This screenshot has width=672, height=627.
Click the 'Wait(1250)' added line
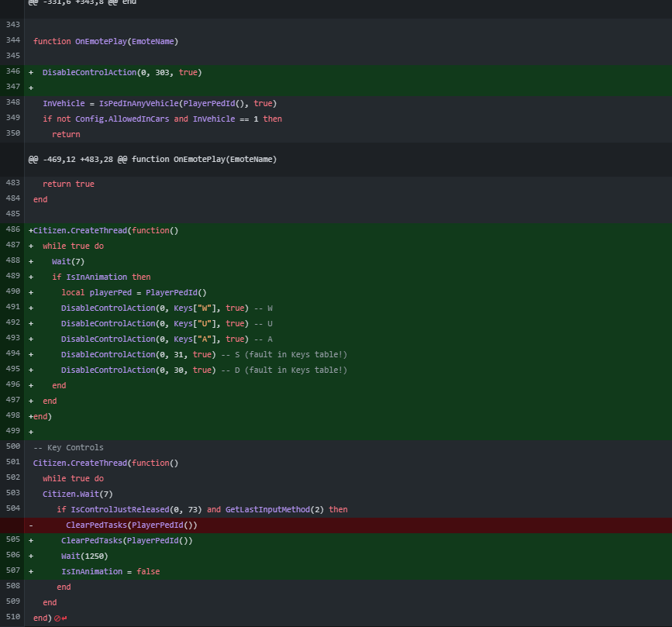84,556
